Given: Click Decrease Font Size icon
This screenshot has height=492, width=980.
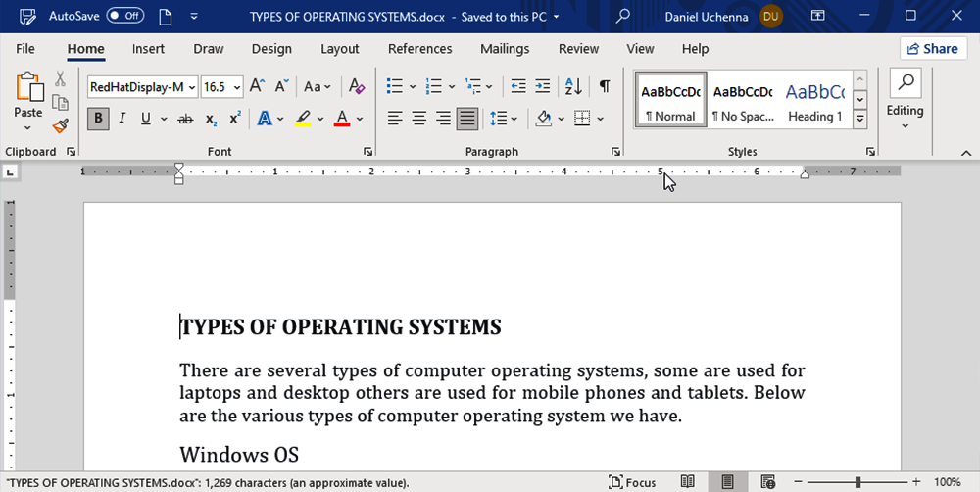Looking at the screenshot, I should [x=282, y=86].
